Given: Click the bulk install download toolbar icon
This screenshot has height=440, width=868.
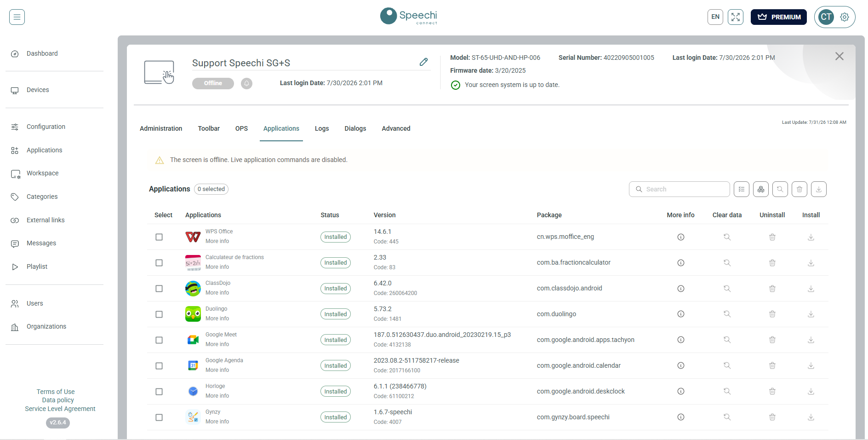Looking at the screenshot, I should point(819,189).
